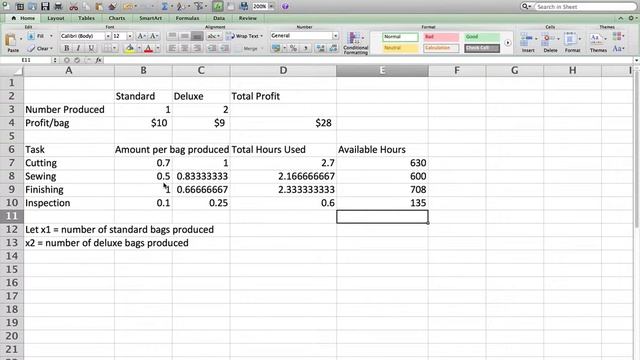Select Align Text Left
The image size is (640, 360).
point(172,48)
